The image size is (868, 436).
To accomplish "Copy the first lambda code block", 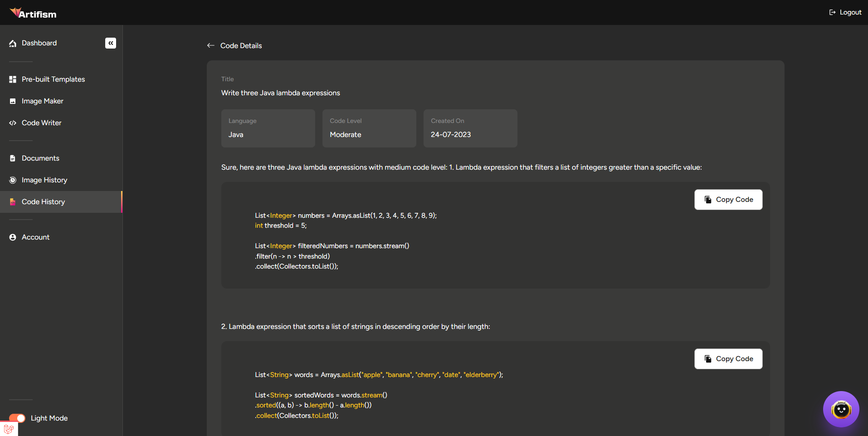I will (x=728, y=200).
